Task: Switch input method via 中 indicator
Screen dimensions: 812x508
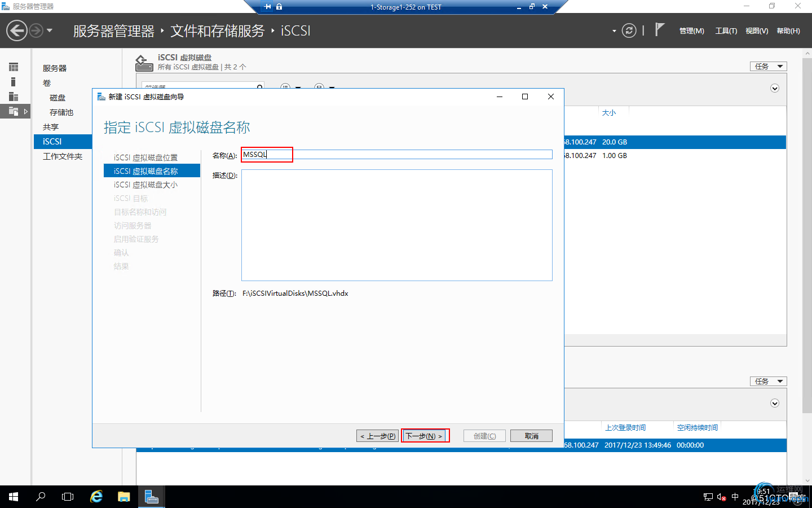Action: point(735,497)
